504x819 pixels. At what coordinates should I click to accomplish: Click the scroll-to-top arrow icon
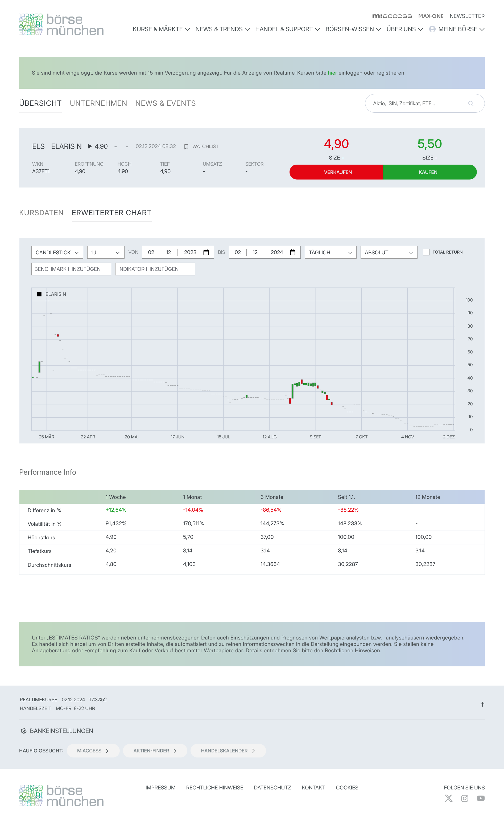click(482, 704)
